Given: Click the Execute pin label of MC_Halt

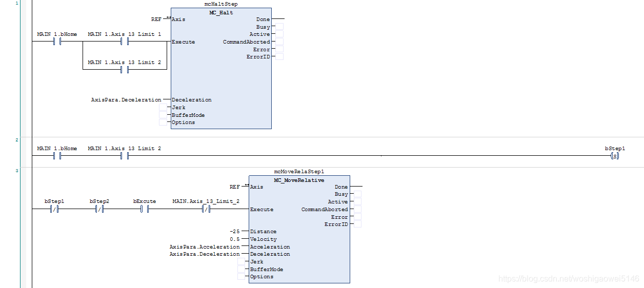Looking at the screenshot, I should click(x=184, y=42).
